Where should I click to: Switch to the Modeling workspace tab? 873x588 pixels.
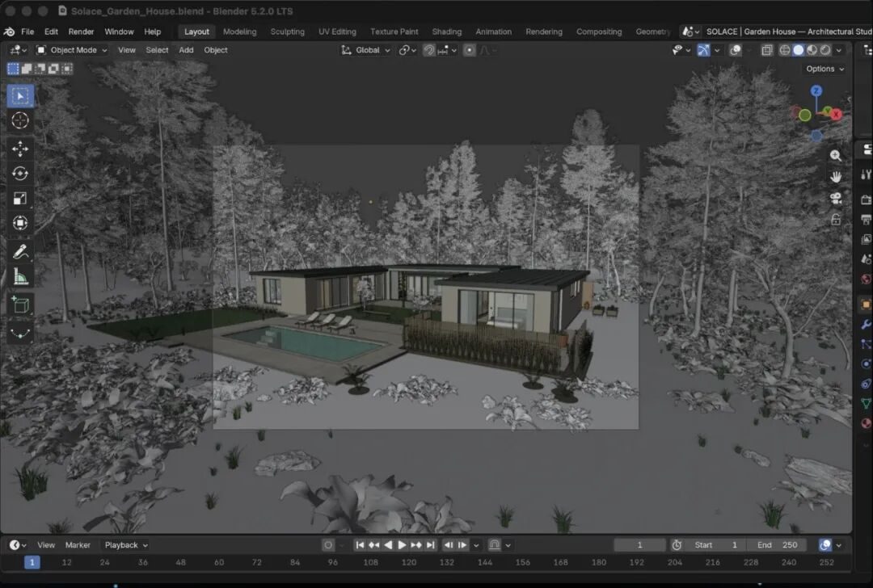pyautogui.click(x=240, y=31)
